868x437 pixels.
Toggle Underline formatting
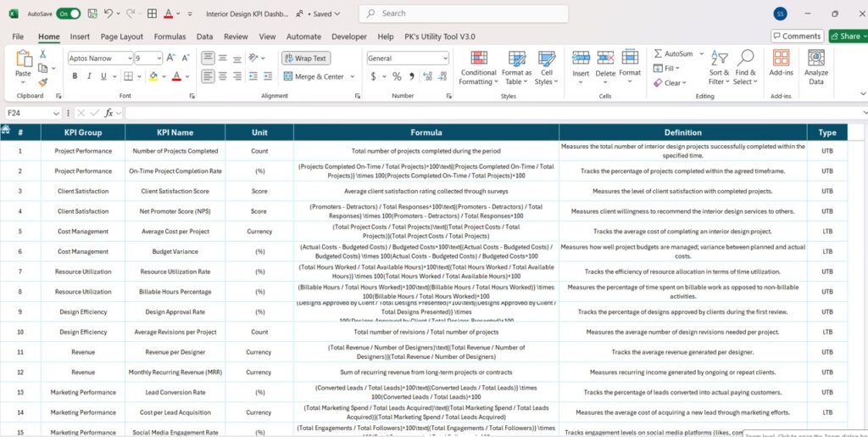103,76
